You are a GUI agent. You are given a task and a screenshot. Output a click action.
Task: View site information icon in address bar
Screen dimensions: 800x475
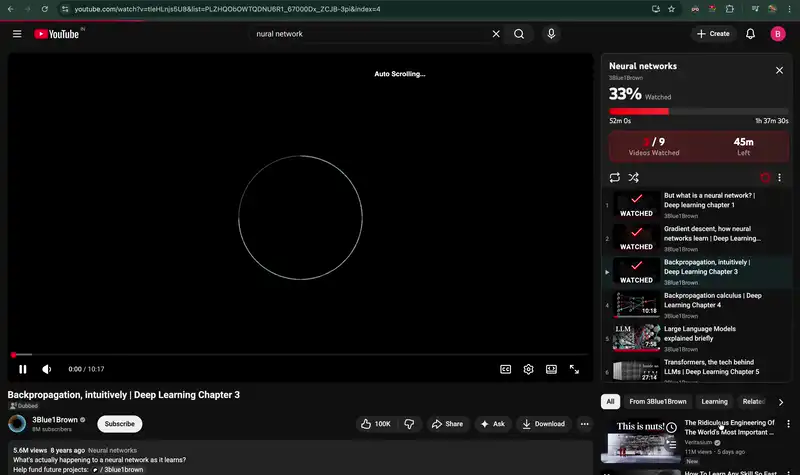pyautogui.click(x=64, y=9)
